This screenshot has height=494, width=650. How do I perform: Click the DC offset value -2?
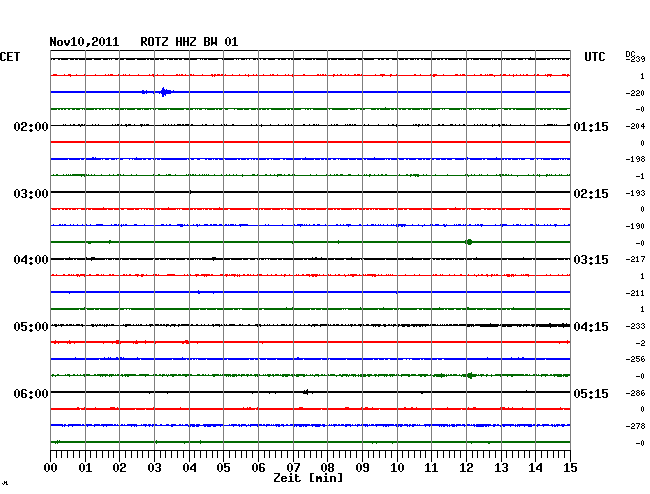pyautogui.click(x=640, y=343)
